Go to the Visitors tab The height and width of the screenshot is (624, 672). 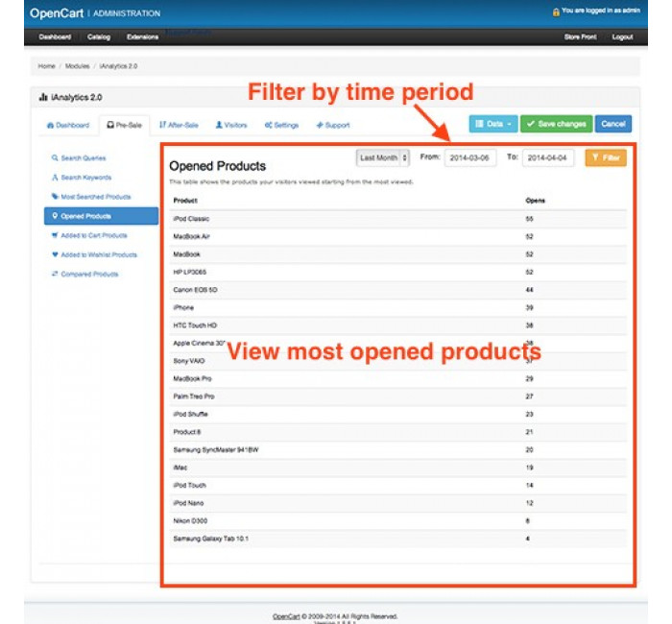pos(231,125)
